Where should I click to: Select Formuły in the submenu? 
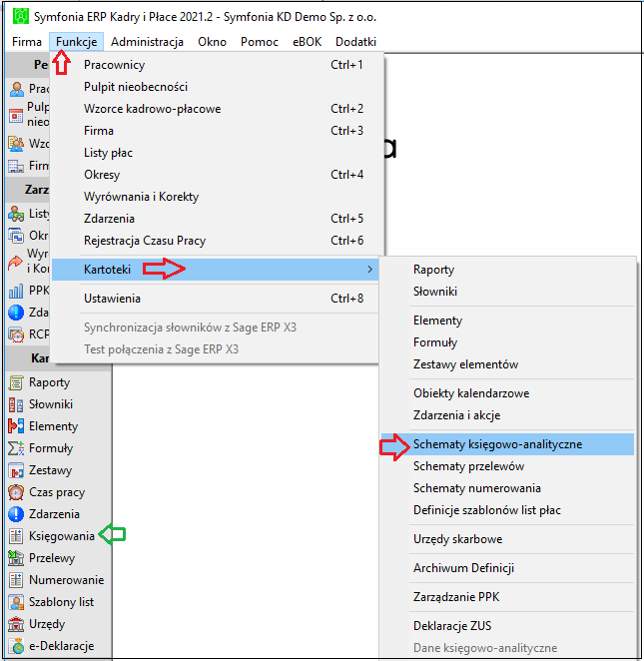[x=507, y=342]
